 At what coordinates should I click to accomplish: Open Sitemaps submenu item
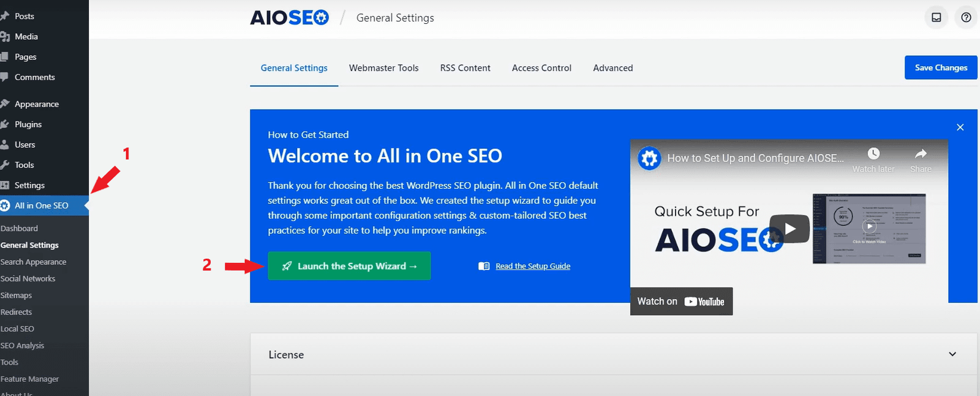click(x=16, y=295)
